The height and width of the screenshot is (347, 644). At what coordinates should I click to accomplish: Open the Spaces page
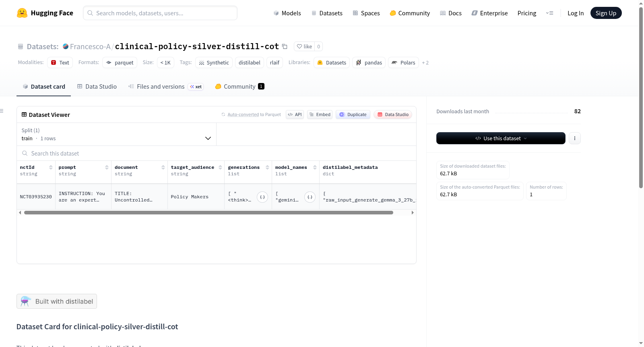366,13
